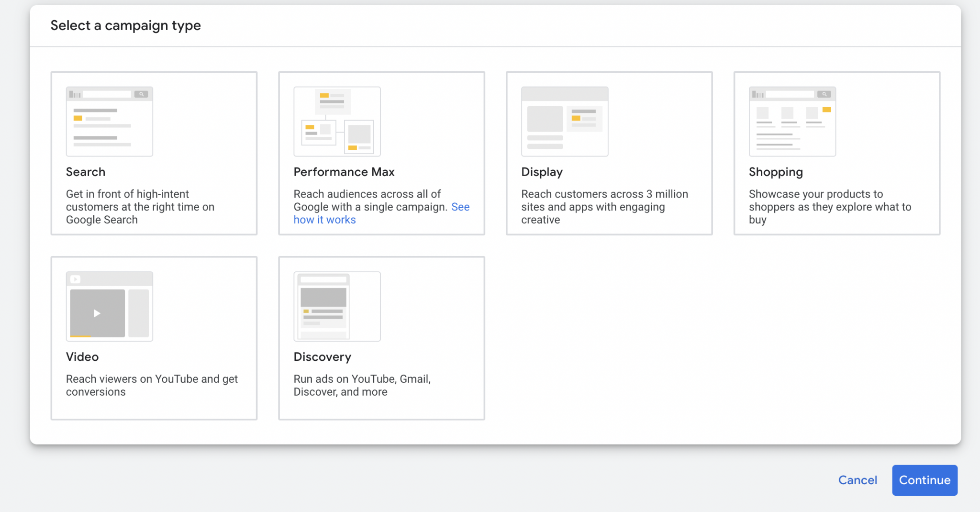This screenshot has height=512, width=980.
Task: Select the Discovery campaign card
Action: click(381, 338)
